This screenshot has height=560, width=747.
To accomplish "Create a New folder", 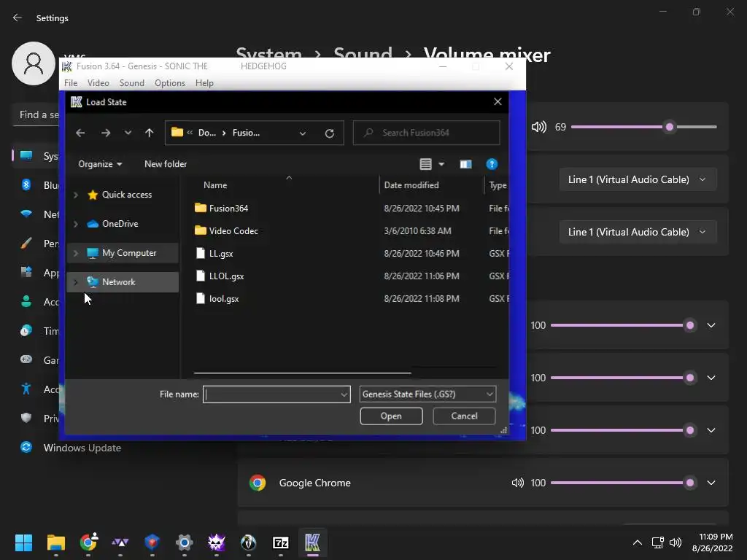I will (x=166, y=164).
